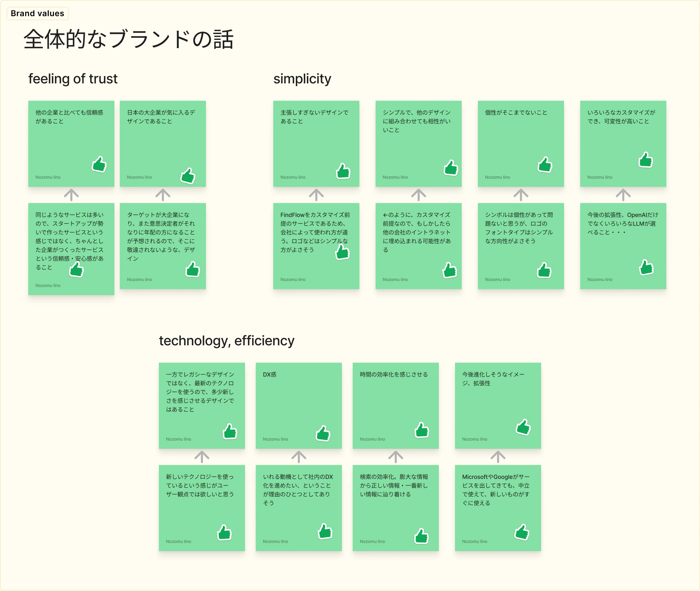The width and height of the screenshot is (700, 591).
Task: Click the arrow connecting the feeling of trust notes
Action: click(x=71, y=195)
